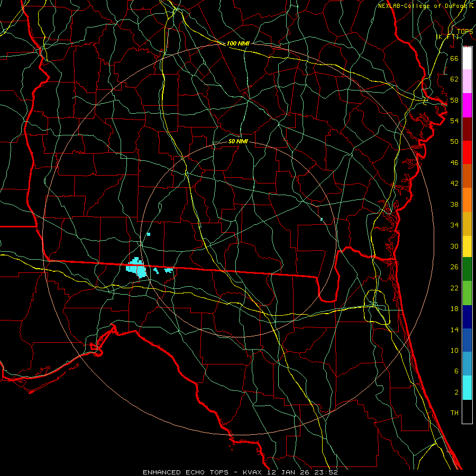Click the "50 NMI" range ring label
Image resolution: width=476 pixels, height=476 pixels.
coord(238,141)
